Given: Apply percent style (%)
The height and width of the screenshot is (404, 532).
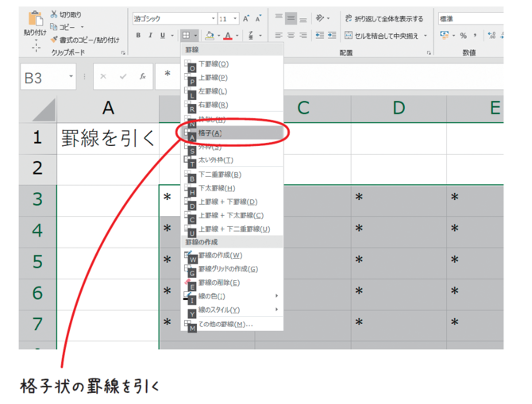Looking at the screenshot, I should (463, 35).
